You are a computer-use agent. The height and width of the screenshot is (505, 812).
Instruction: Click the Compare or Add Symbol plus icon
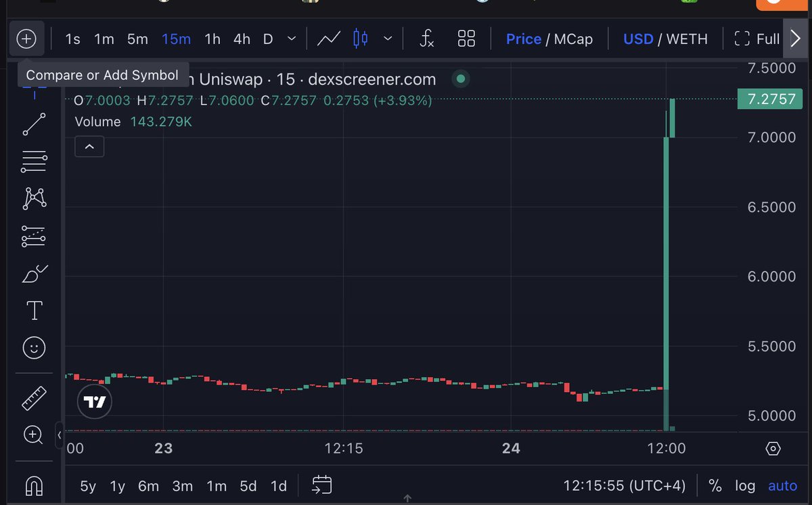tap(26, 39)
